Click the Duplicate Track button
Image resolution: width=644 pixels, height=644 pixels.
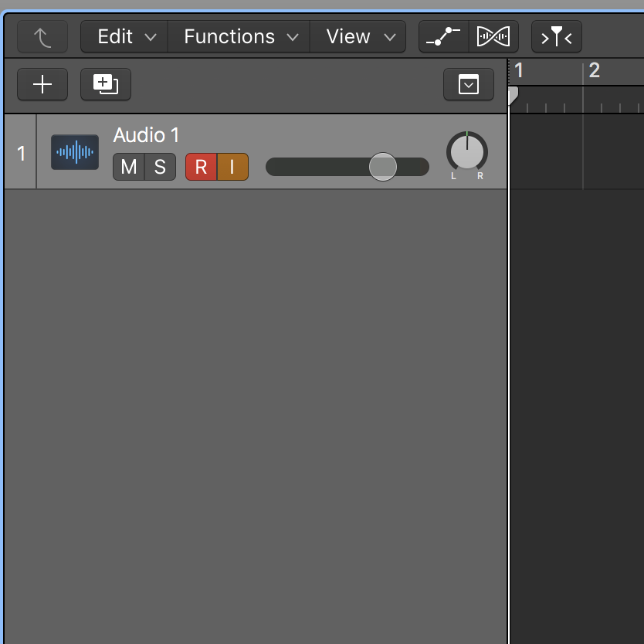(x=106, y=84)
